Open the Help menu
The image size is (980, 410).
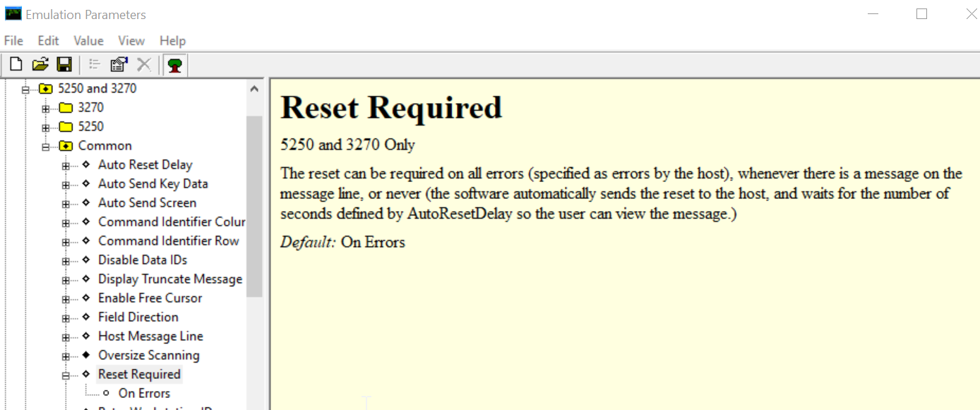click(x=172, y=40)
